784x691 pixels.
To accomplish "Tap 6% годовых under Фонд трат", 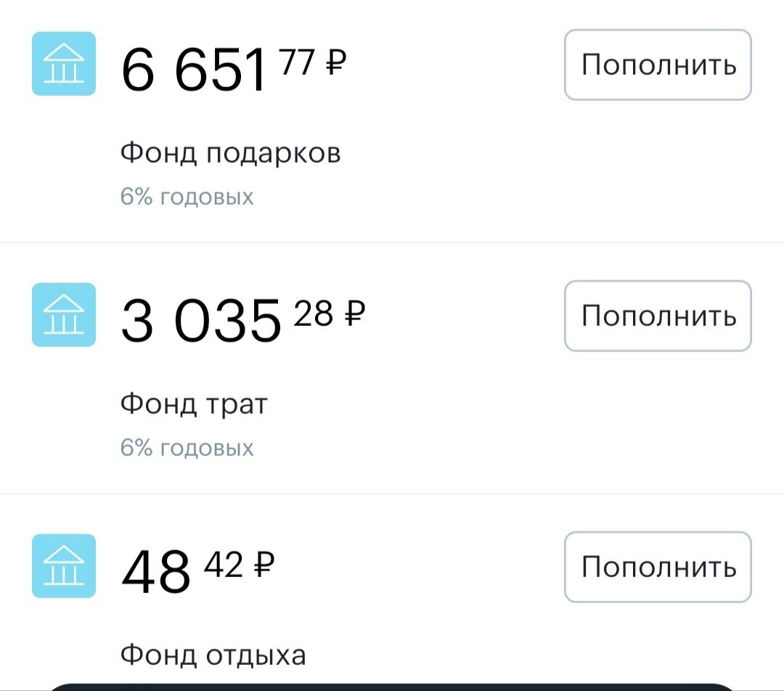I will coord(187,448).
